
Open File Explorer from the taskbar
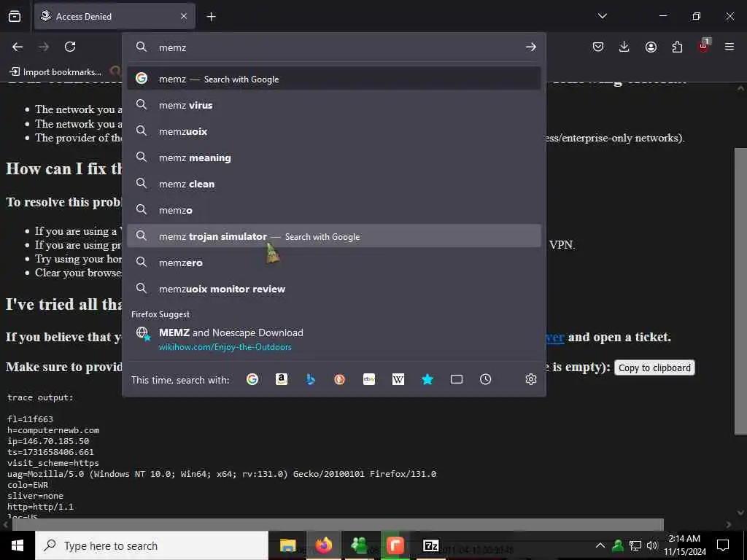[287, 545]
